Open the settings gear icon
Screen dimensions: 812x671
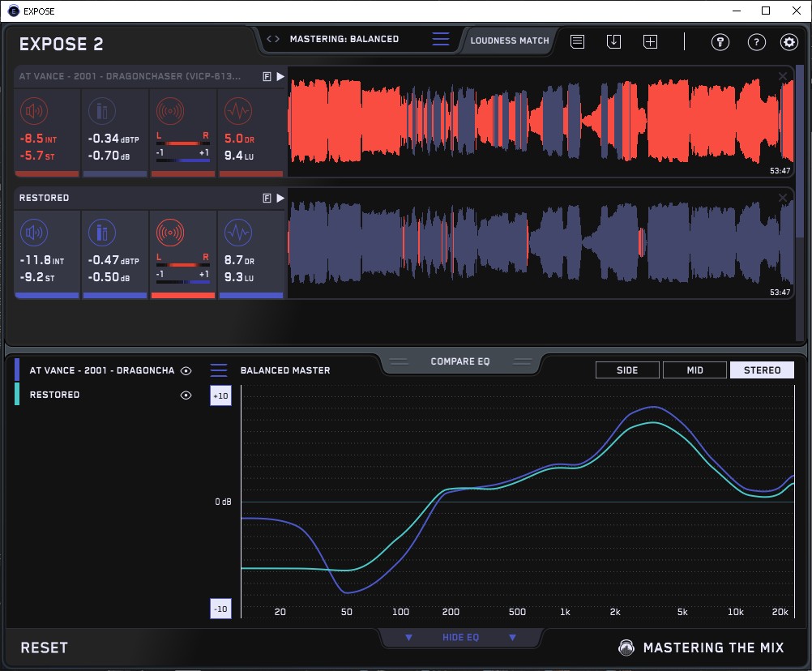tap(788, 42)
